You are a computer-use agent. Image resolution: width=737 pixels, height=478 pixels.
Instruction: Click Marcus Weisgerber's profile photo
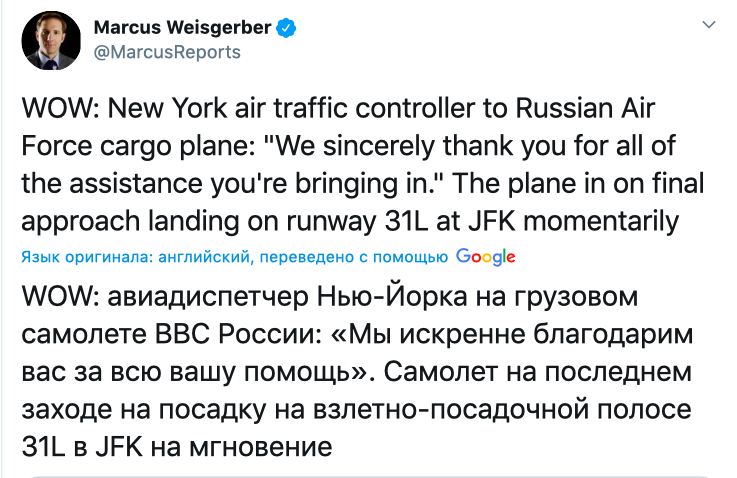point(52,40)
